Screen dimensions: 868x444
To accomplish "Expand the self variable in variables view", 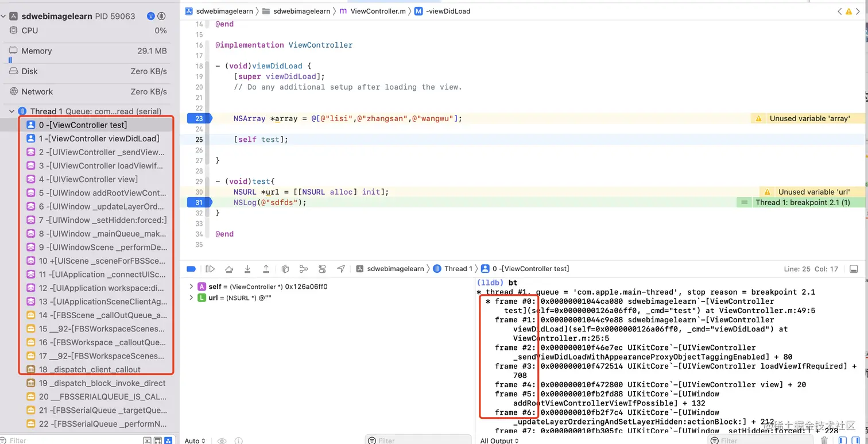I will click(x=191, y=287).
